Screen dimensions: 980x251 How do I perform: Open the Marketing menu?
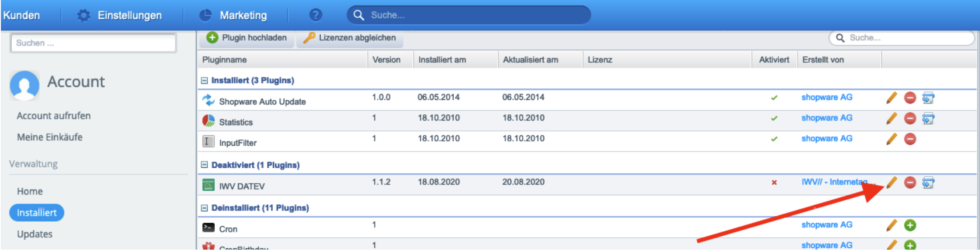(x=233, y=15)
